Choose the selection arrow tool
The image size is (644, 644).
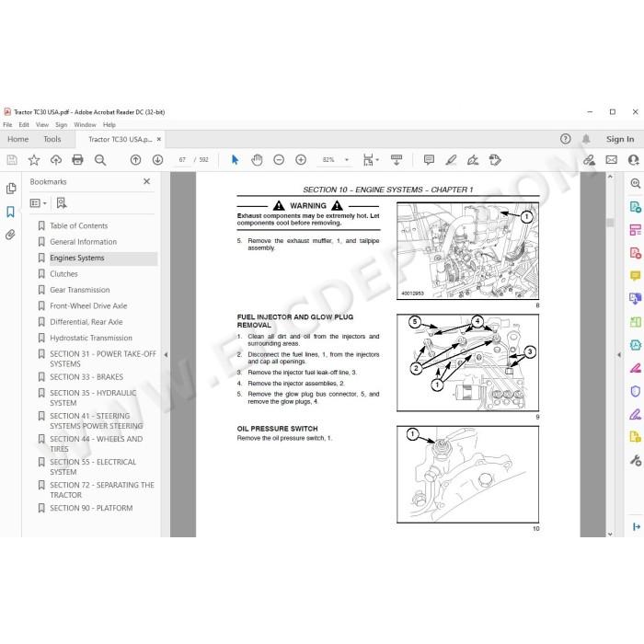(x=235, y=160)
